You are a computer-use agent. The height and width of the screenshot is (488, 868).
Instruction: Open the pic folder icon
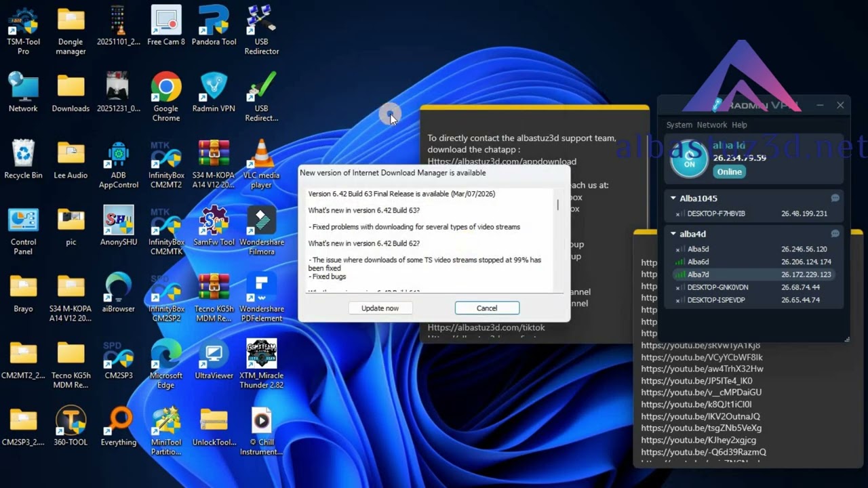click(71, 226)
